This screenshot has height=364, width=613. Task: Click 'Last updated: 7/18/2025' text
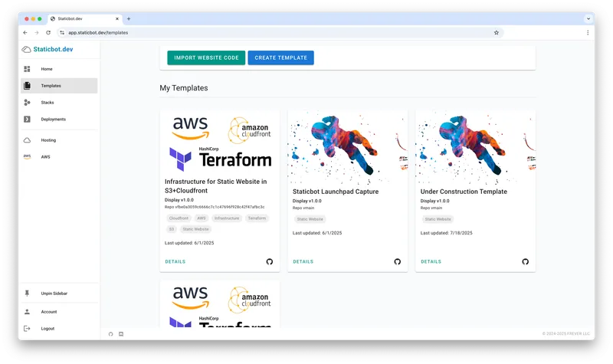pos(447,233)
